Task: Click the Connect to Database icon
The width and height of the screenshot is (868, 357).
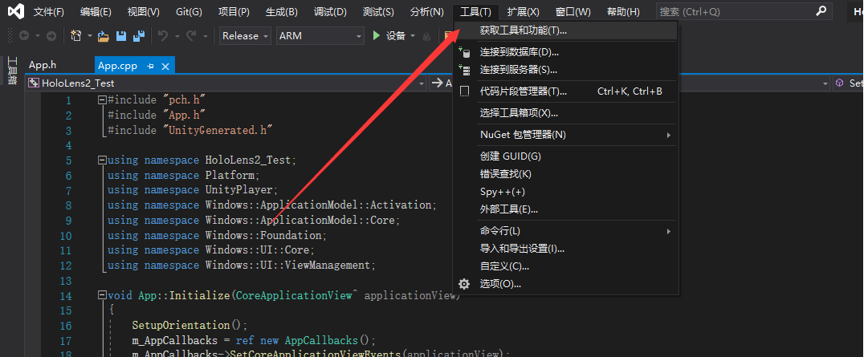Action: 464,52
